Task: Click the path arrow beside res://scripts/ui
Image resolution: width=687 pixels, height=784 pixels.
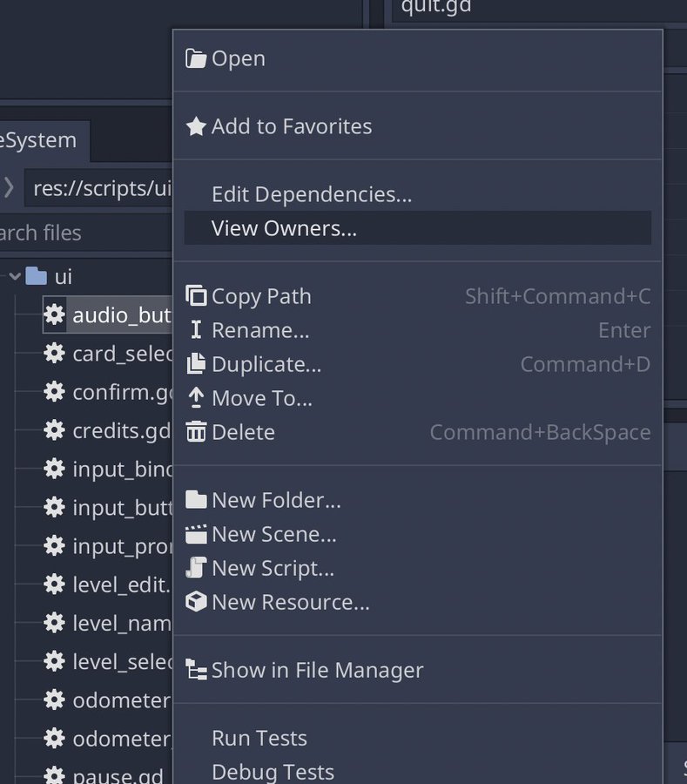Action: coord(9,188)
